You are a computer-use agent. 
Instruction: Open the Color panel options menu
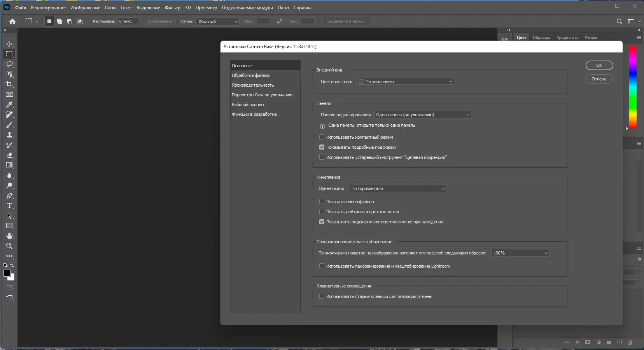point(639,38)
